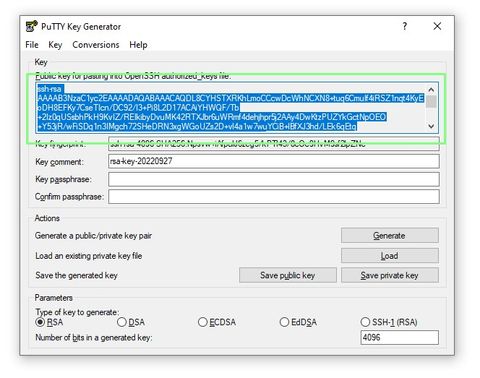Click Save public key button

click(x=288, y=275)
